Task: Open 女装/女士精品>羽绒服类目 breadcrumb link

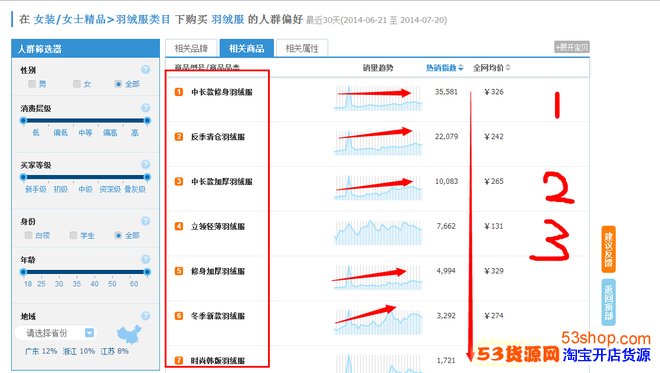Action: click(102, 19)
